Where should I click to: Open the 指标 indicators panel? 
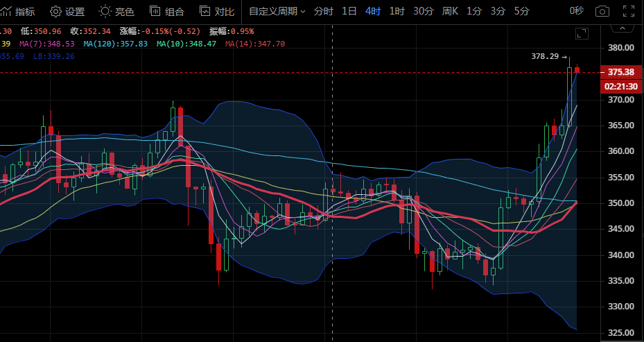click(19, 11)
